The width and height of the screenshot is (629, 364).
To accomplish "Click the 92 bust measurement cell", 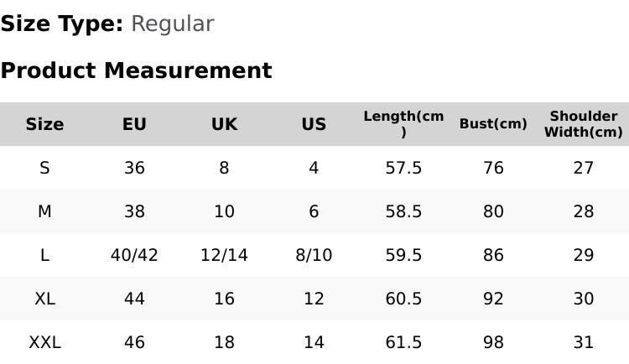I will (493, 299).
